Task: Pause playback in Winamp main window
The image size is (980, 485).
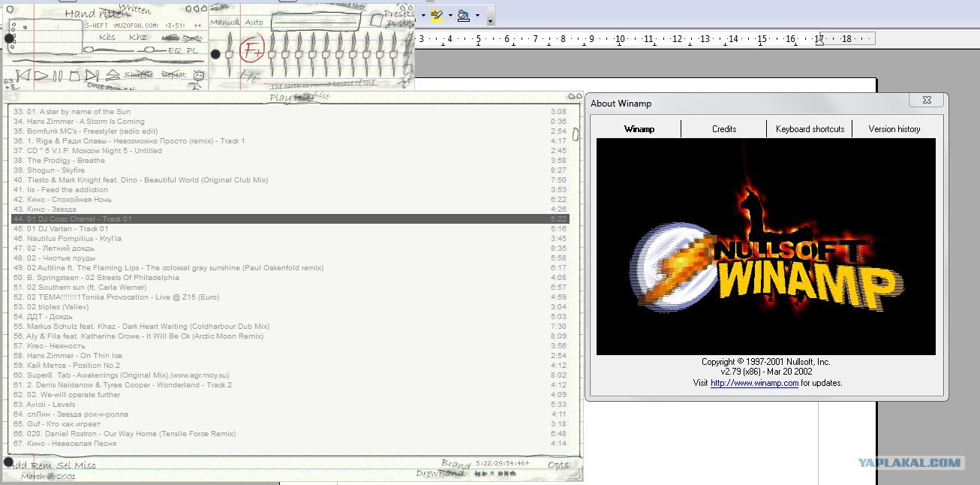Action: point(58,76)
